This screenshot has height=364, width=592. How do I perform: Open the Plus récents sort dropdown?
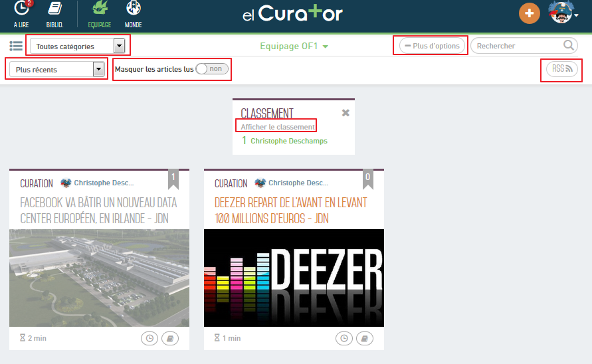click(x=56, y=70)
